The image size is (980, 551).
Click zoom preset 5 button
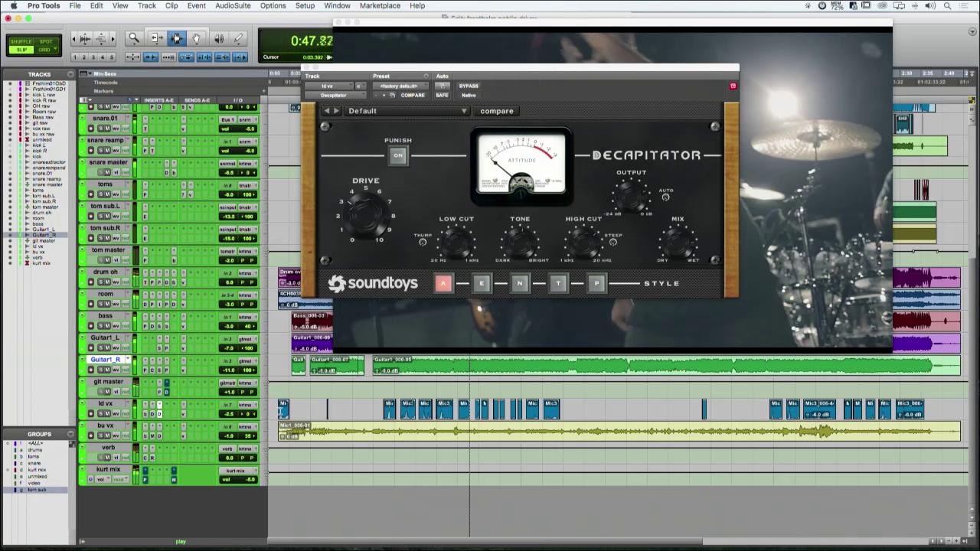[112, 57]
